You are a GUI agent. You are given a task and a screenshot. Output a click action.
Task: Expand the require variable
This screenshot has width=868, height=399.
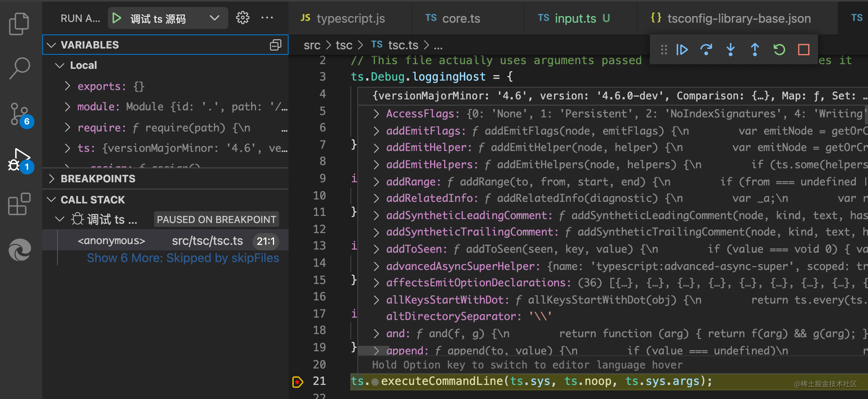click(x=68, y=128)
